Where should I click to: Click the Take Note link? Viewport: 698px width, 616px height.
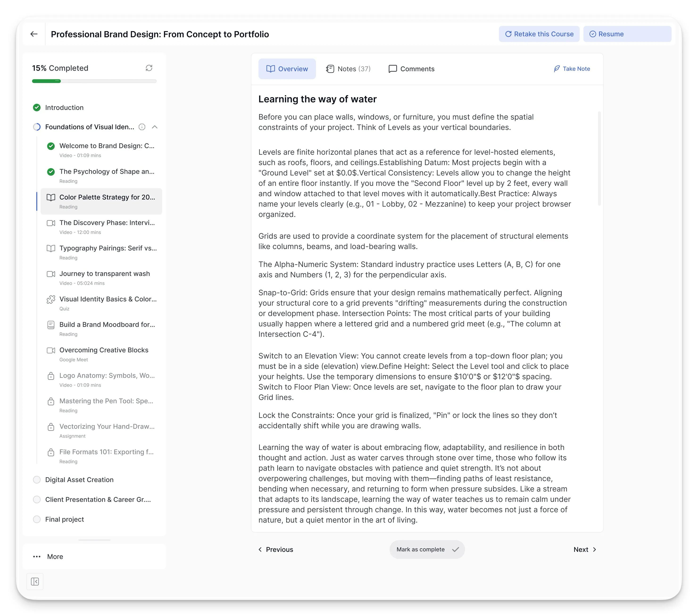point(572,69)
